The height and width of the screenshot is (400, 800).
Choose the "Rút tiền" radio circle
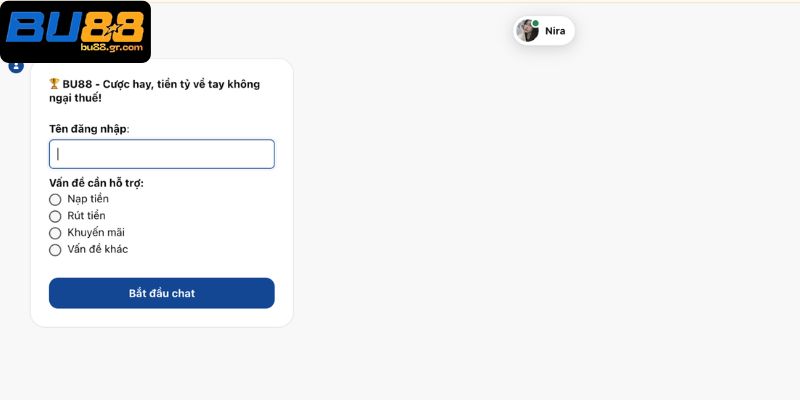tap(55, 216)
